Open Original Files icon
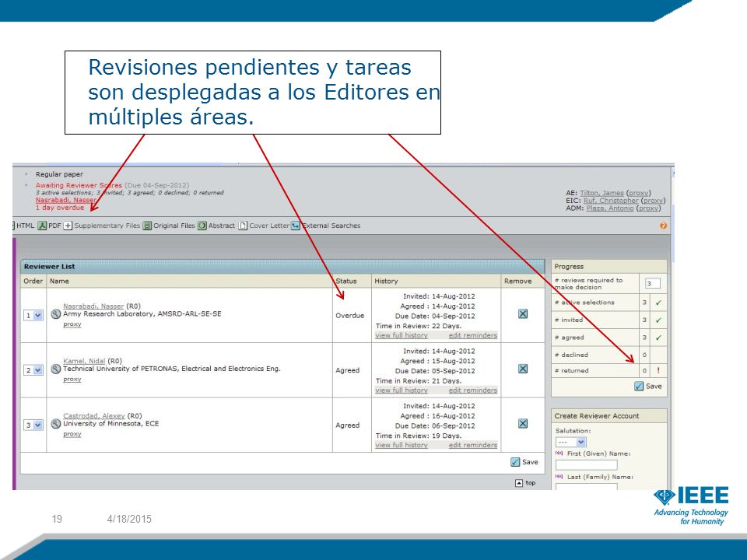Image resolution: width=747 pixels, height=560 pixels. coord(147,226)
